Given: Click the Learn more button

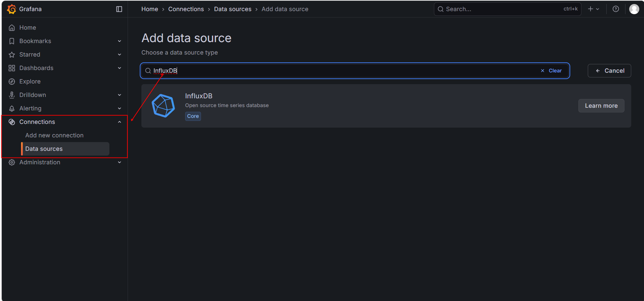Looking at the screenshot, I should click(x=601, y=106).
